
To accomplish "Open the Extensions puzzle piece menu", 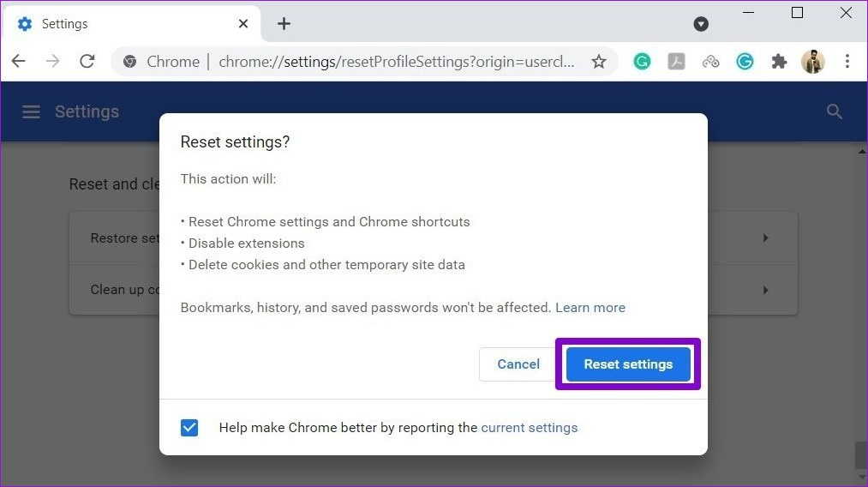I will (x=779, y=62).
